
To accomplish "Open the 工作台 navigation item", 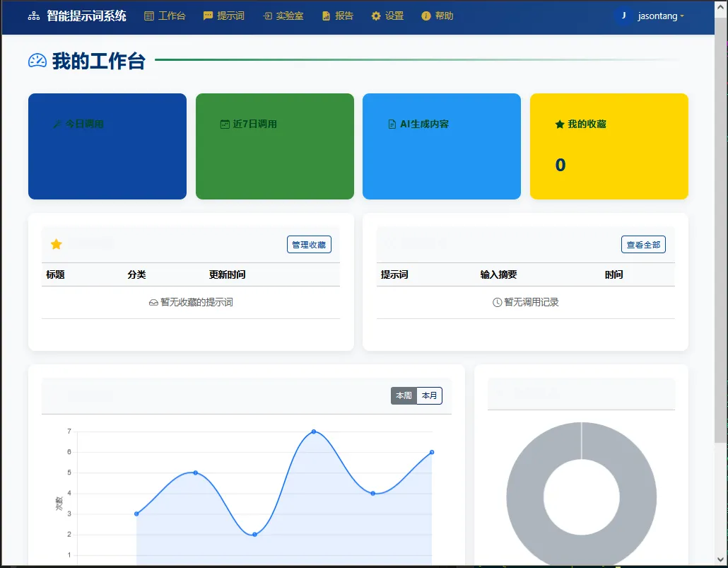I will pos(165,16).
